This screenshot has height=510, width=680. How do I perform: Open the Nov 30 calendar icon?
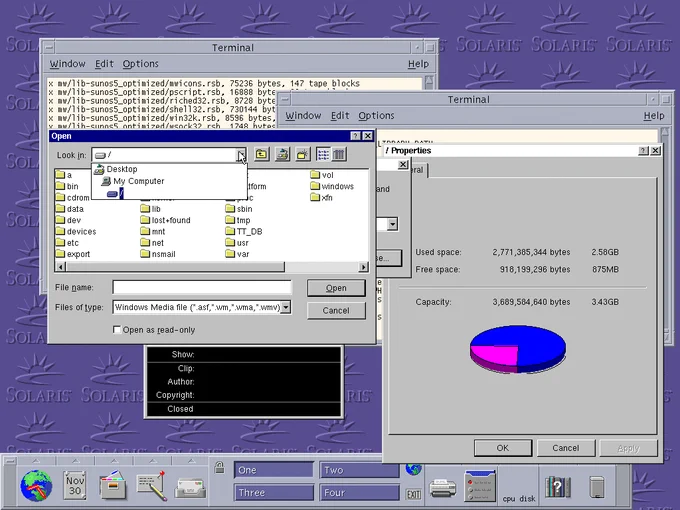pyautogui.click(x=75, y=485)
